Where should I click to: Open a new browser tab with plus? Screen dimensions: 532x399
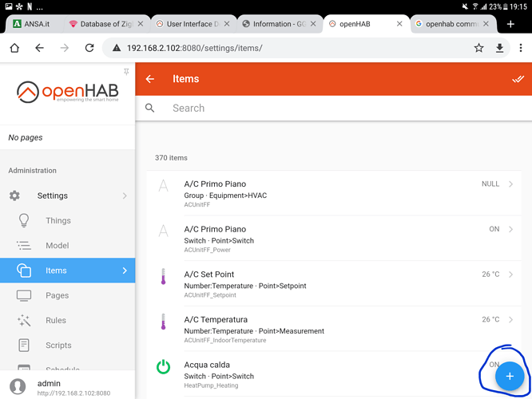pos(510,24)
